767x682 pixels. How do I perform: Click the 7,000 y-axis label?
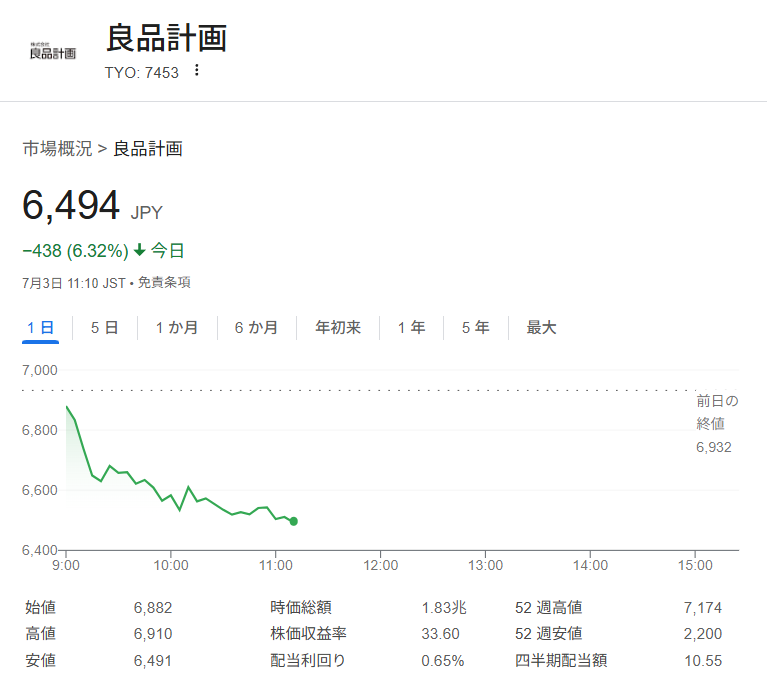coord(40,370)
